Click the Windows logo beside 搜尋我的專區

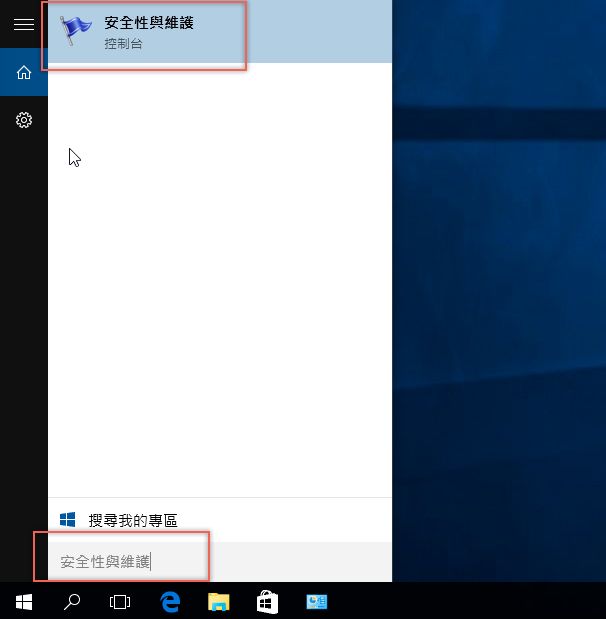68,520
